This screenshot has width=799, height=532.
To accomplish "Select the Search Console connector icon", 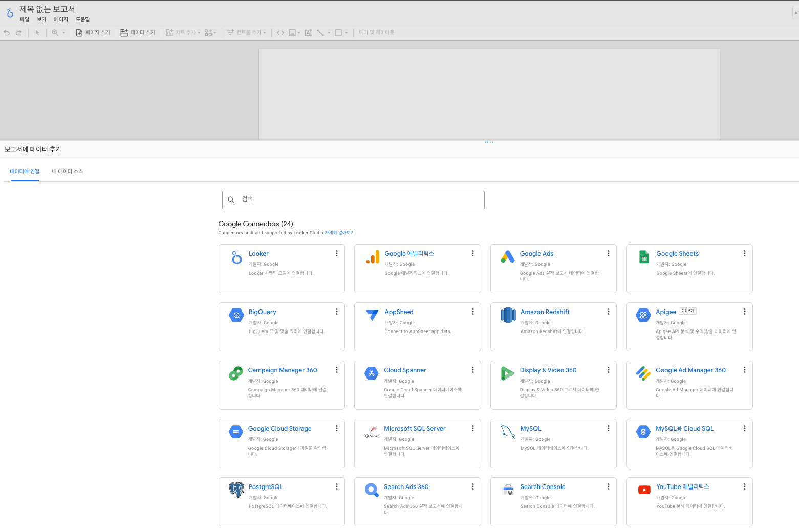I will 508,490.
